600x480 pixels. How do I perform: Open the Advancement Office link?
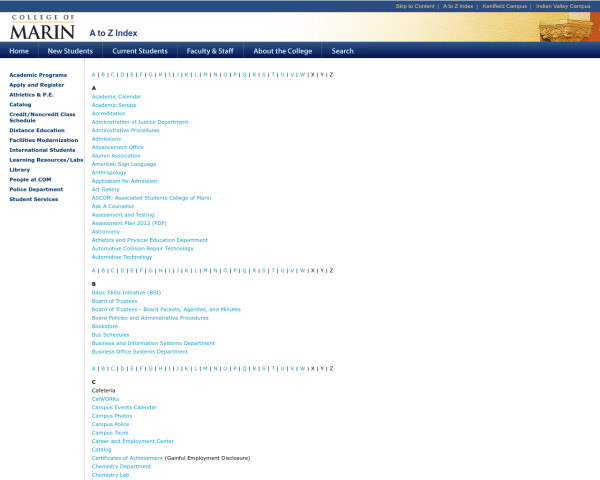(117, 147)
